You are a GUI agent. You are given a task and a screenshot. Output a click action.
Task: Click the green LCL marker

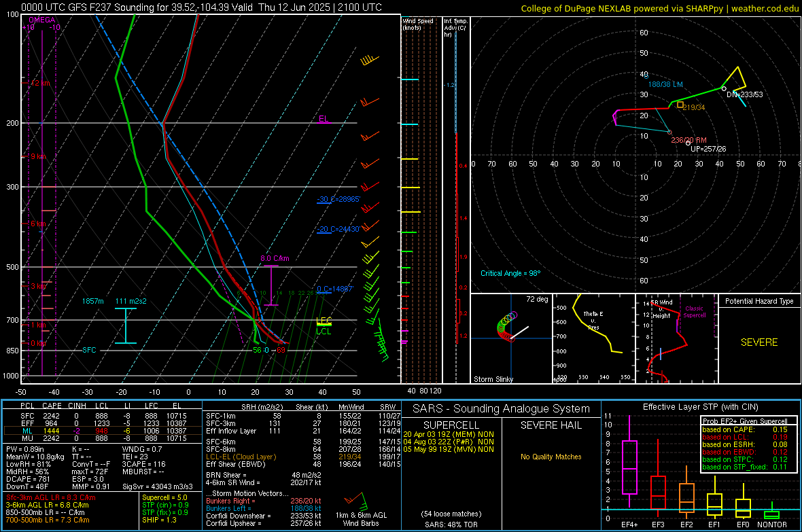point(324,332)
